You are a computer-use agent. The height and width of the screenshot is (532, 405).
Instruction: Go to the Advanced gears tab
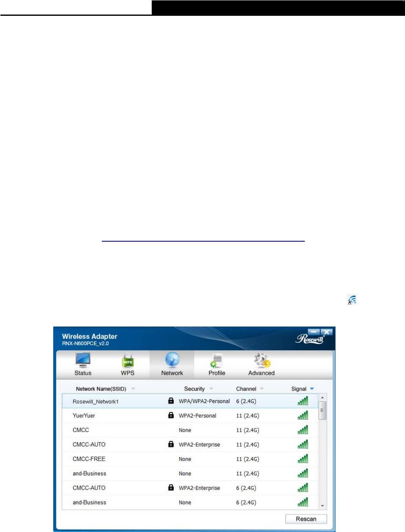(262, 364)
